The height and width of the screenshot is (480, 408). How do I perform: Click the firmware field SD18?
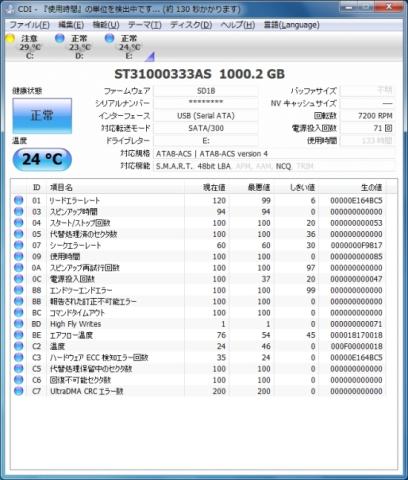click(x=206, y=91)
